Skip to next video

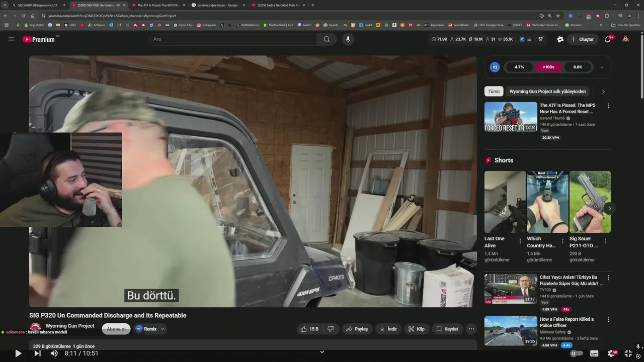(37, 353)
